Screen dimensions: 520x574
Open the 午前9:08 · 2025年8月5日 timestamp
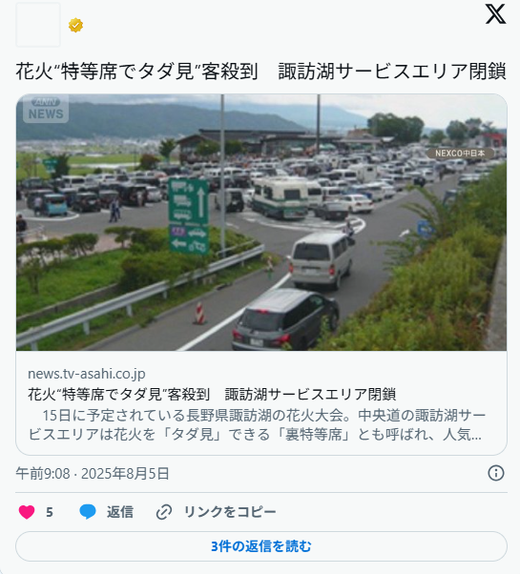[92, 473]
